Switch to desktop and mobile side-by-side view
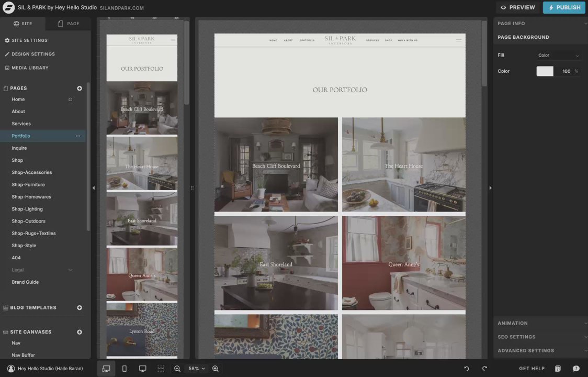The width and height of the screenshot is (588, 377). point(106,369)
